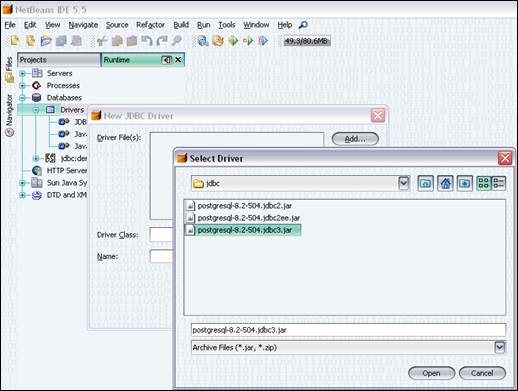Expand the jdbc:derby connection node

[x=36, y=158]
